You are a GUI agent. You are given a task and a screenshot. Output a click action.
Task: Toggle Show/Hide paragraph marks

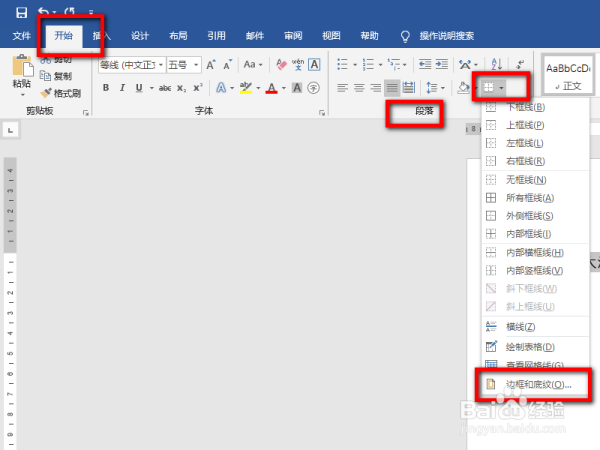point(520,64)
